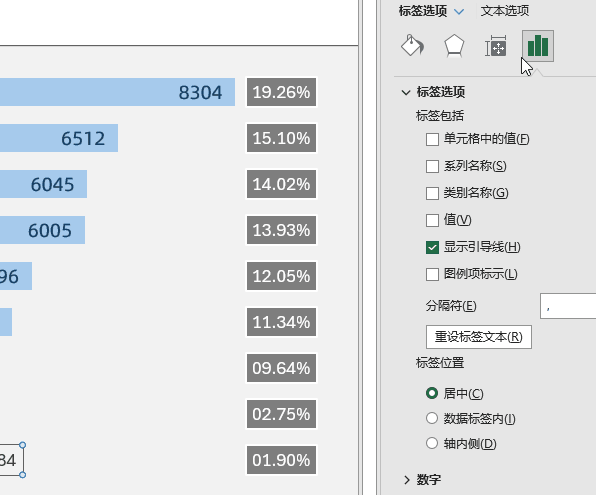Select the 8304 bar in chart
Screen dimensions: 596x495
click(x=117, y=92)
